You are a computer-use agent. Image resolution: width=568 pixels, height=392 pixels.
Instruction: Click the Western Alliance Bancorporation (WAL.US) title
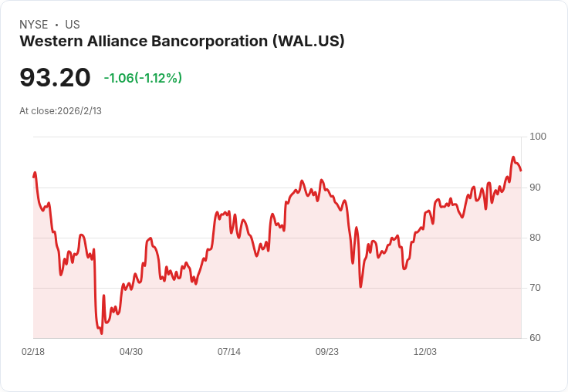point(182,41)
